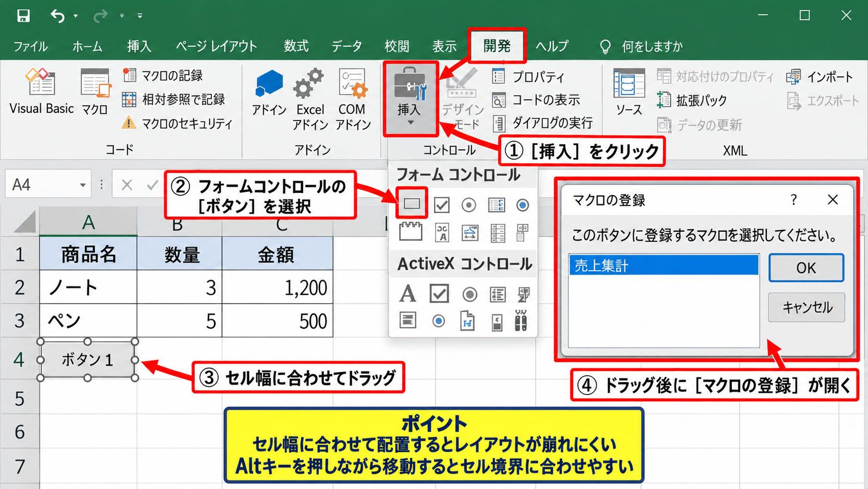Image resolution: width=868 pixels, height=489 pixels.
Task: Open コントロール プロパティ
Action: pos(528,76)
